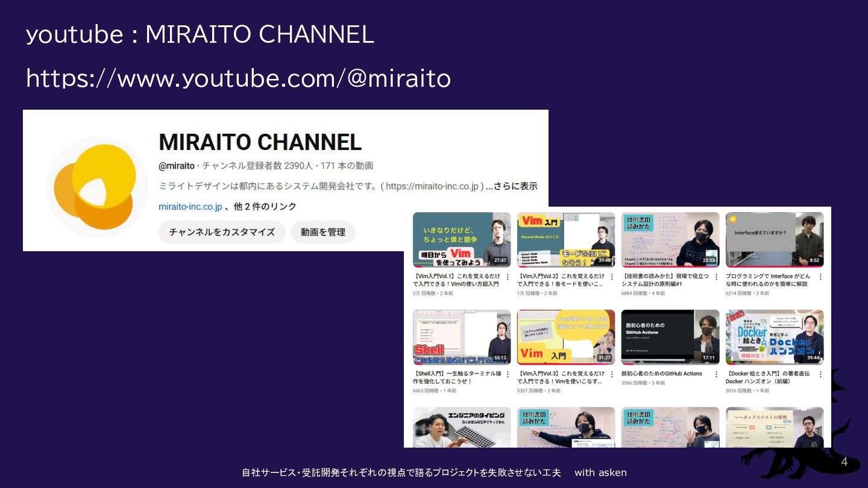Open the GitHub Actions thumbnail (17:11)
868x488 pixels.
tap(670, 337)
